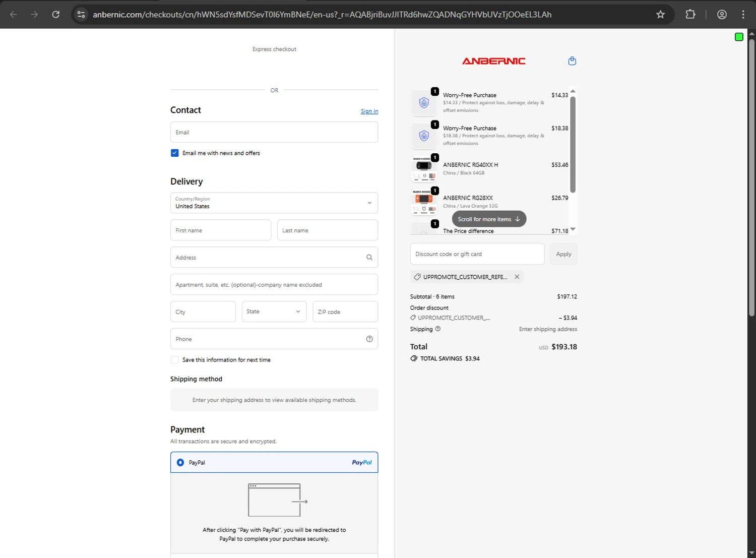Viewport: 756px width, 558px height.
Task: Open site information icon in address bar
Action: (81, 15)
